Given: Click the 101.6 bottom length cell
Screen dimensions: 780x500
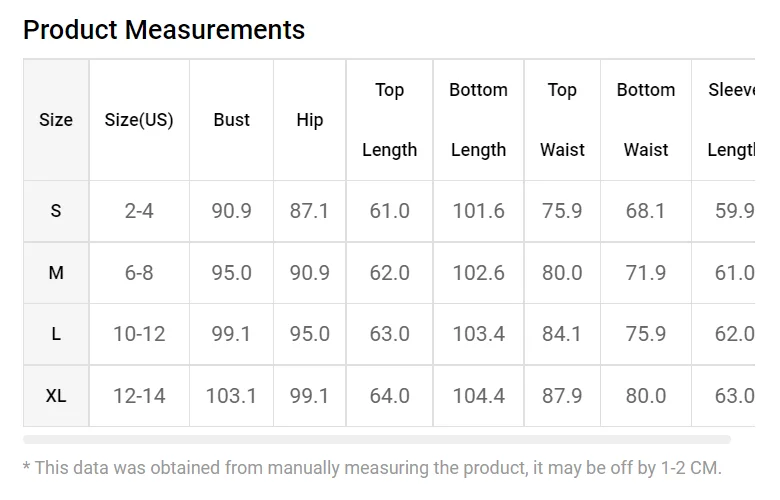Looking at the screenshot, I should (478, 211).
